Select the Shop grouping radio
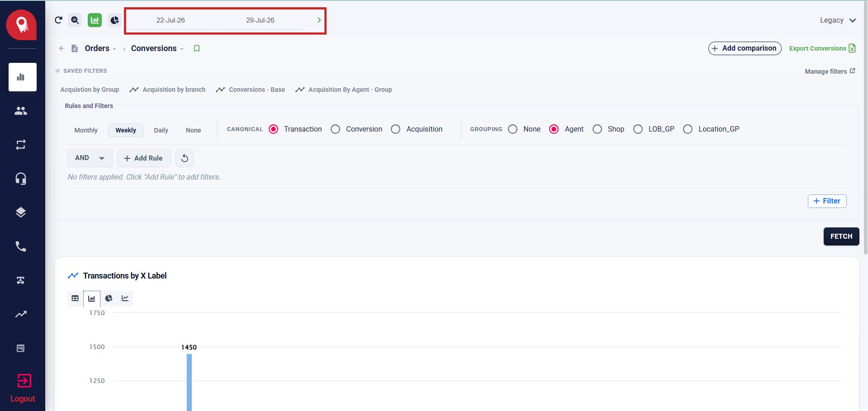 click(598, 129)
